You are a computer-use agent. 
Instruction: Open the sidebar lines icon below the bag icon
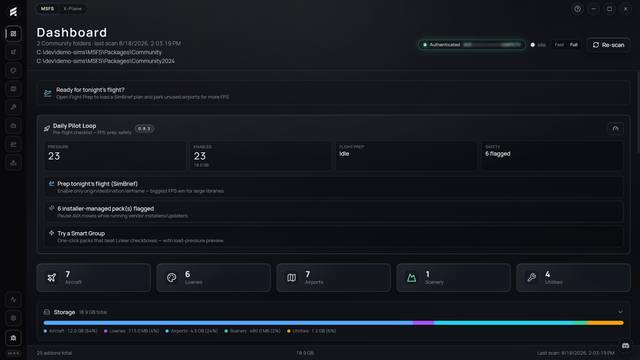coord(13,144)
